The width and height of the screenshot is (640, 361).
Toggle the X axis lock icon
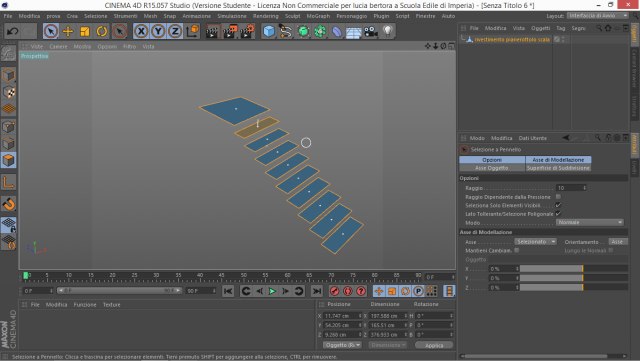tap(141, 31)
